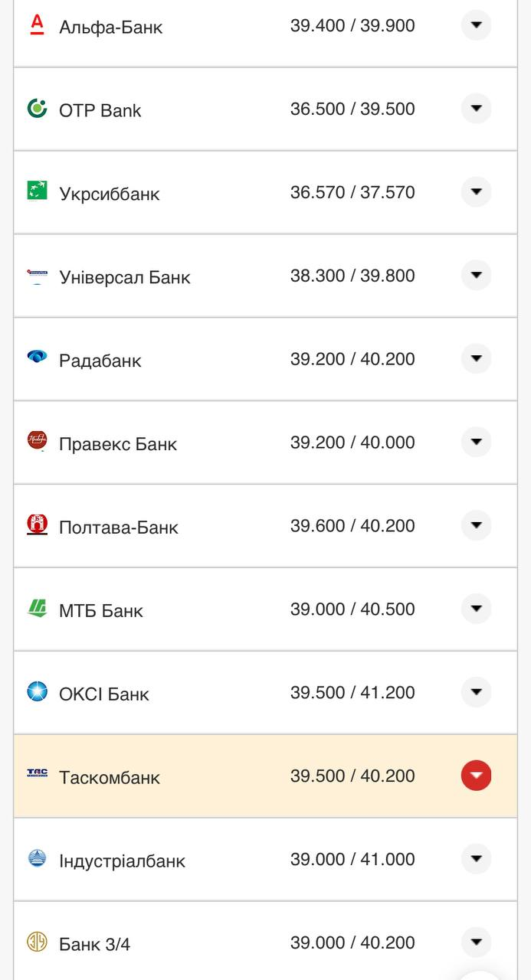Screen dimensions: 531x980
Task: Collapse the highlighted Таскомбанк red arrow
Action: pos(476,776)
